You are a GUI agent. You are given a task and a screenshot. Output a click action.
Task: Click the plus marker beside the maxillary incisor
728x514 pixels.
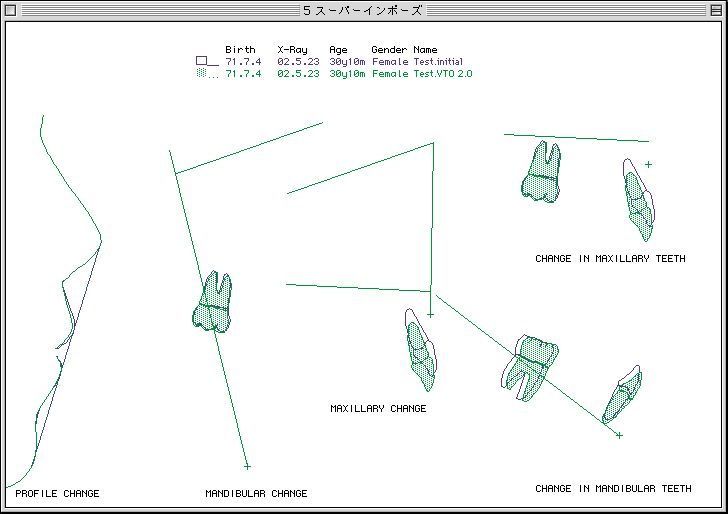click(430, 315)
